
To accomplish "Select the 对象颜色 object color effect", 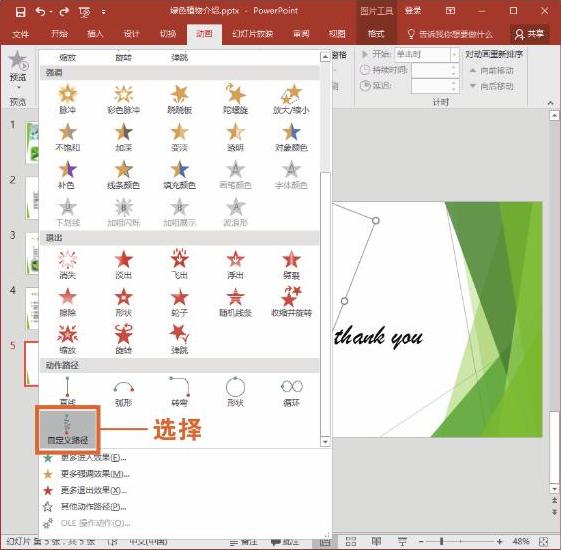I will [x=291, y=137].
